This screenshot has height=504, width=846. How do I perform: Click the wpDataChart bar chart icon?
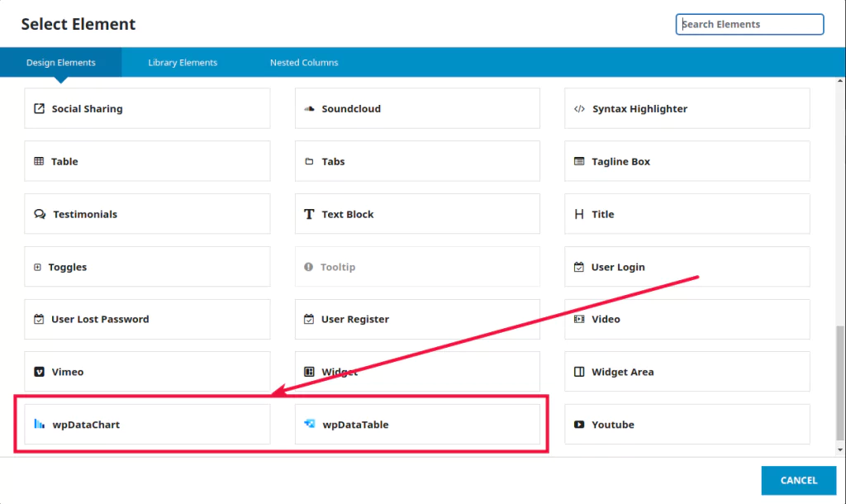(x=39, y=424)
